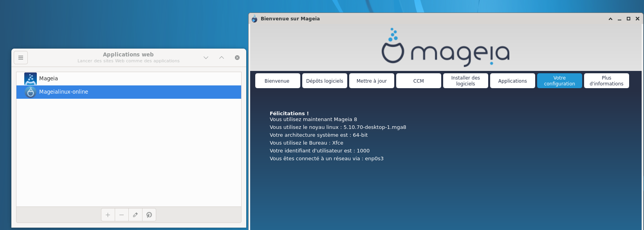This screenshot has width=644, height=230.
Task: Open the CCM tab
Action: 419,81
